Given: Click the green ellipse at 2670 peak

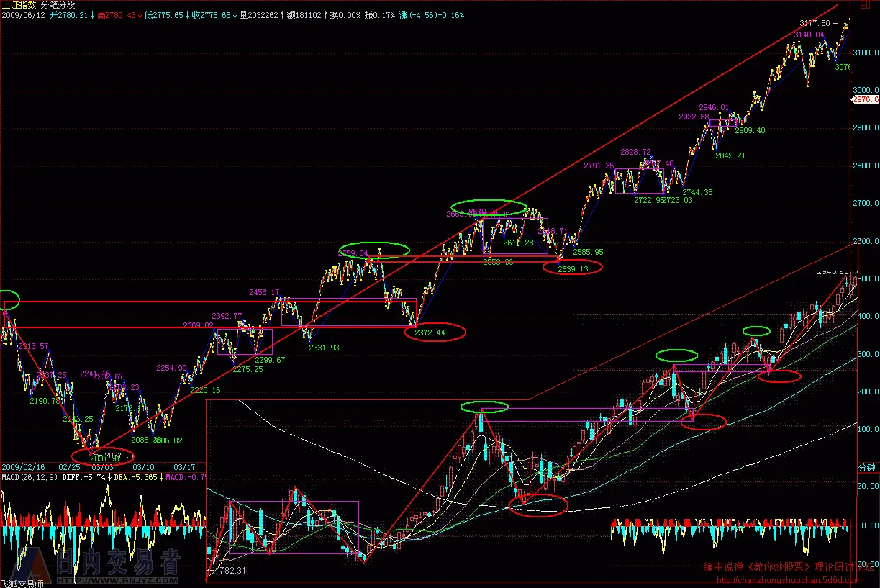Looking at the screenshot, I should click(x=489, y=209).
